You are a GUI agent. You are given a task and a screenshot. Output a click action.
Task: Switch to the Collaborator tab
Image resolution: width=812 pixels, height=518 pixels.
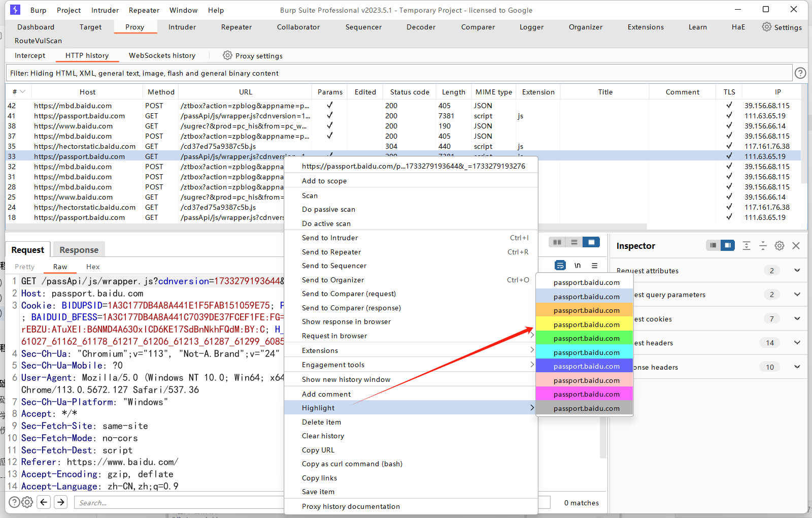pos(298,27)
